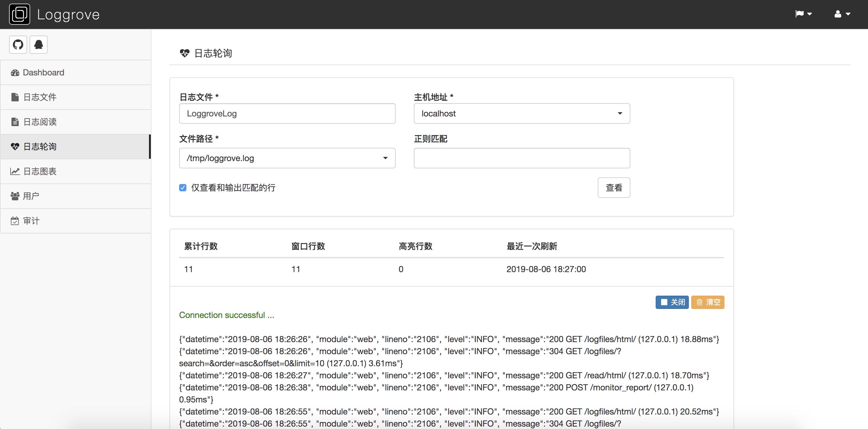Click the blue 关闭 button
The height and width of the screenshot is (429, 868).
coord(672,302)
